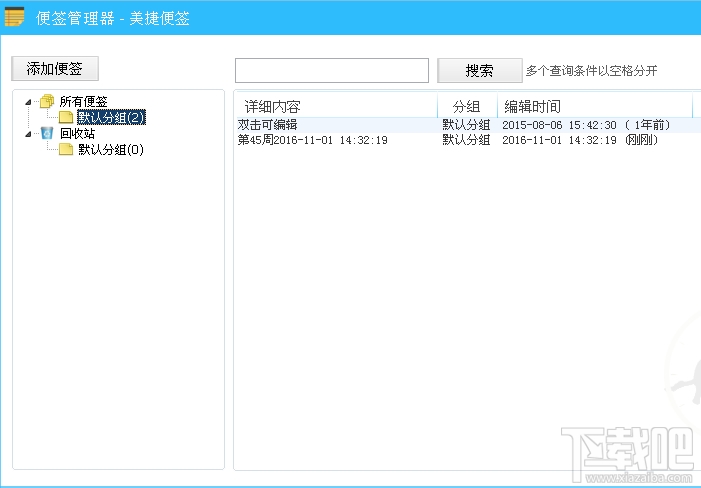Click the 添加便签 button
Image resolution: width=701 pixels, height=488 pixels.
(55, 68)
